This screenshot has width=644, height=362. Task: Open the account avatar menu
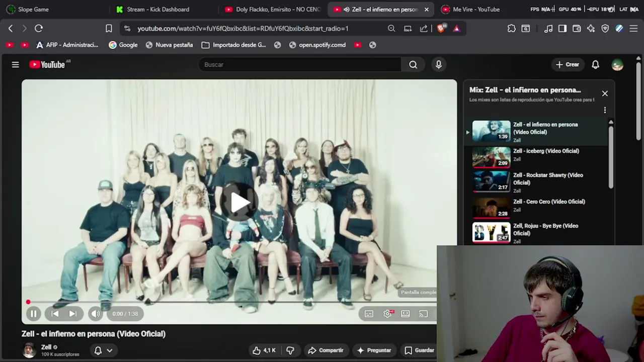tap(617, 64)
